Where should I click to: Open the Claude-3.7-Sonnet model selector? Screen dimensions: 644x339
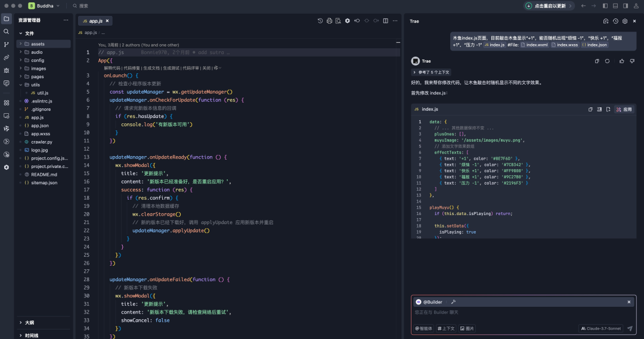601,328
